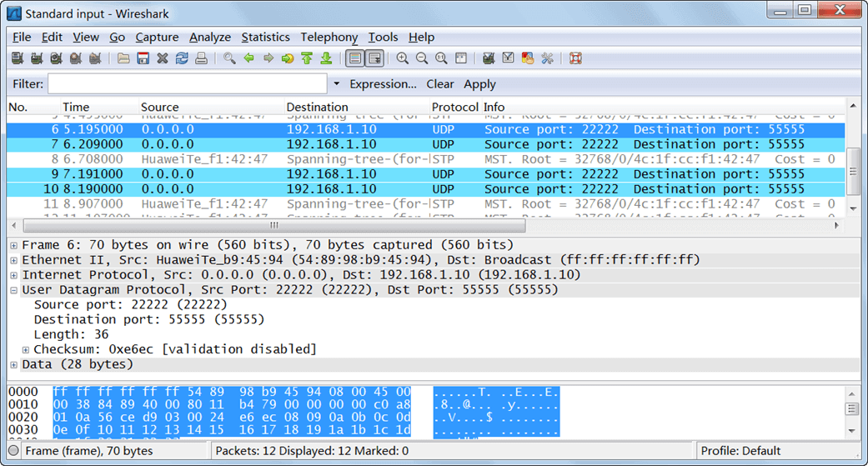Screen dimensions: 868x466
Task: Sort by the Protocol column header
Action: 454,107
